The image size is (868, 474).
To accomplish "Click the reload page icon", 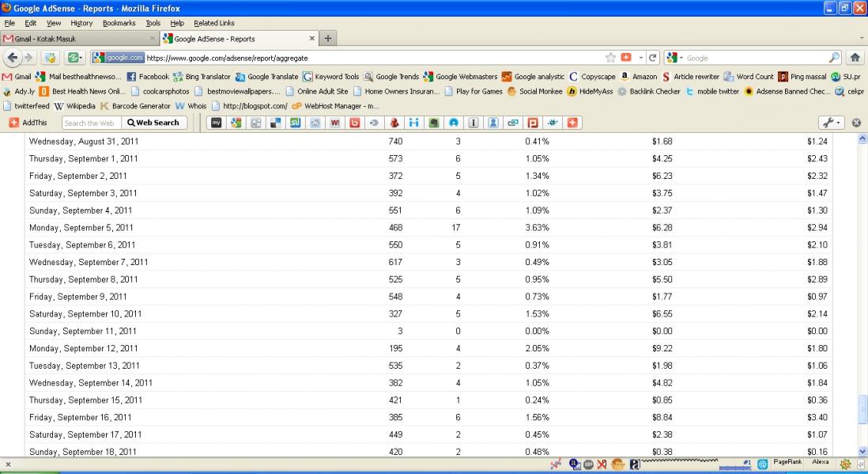I will click(653, 58).
